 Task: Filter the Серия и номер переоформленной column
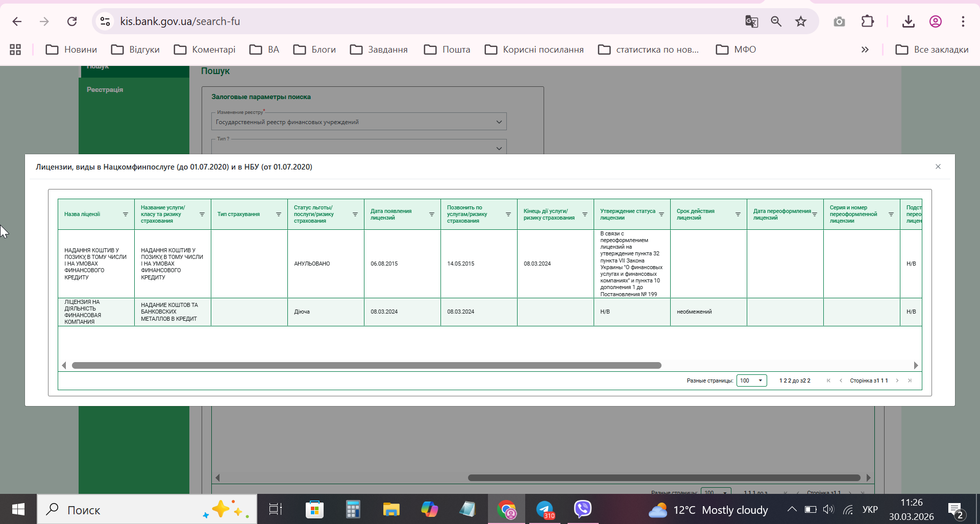891,215
